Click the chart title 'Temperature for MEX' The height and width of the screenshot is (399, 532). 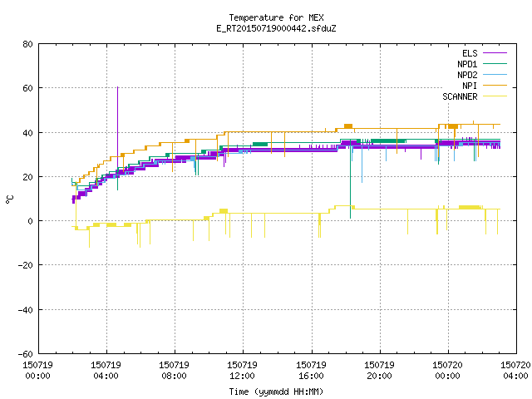click(276, 17)
